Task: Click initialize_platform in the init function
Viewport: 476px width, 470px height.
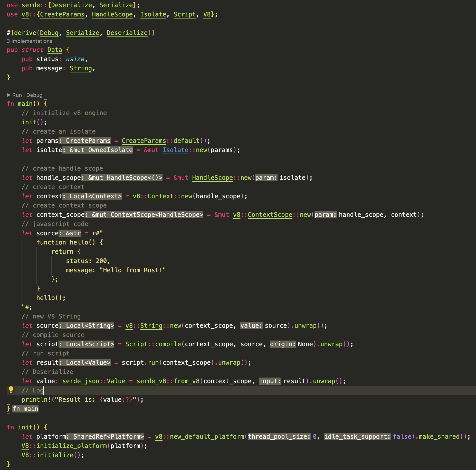Action: (72, 446)
